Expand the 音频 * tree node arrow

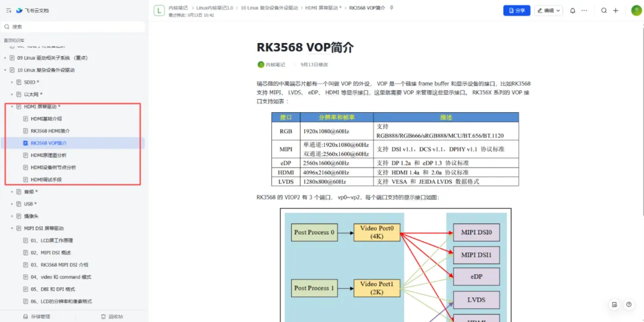12,192
